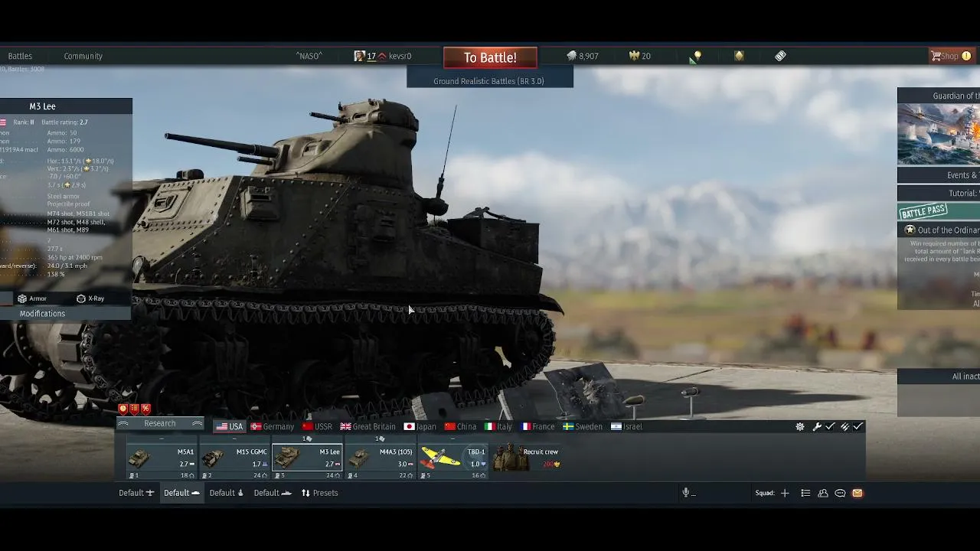Toggle Armor view for M3 Lee
Image resolution: width=980 pixels, height=551 pixels.
click(x=32, y=298)
